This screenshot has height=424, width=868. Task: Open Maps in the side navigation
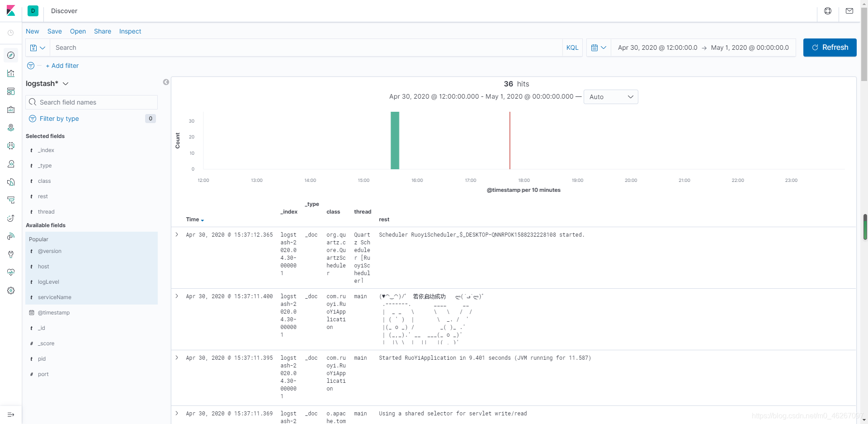pyautogui.click(x=11, y=128)
